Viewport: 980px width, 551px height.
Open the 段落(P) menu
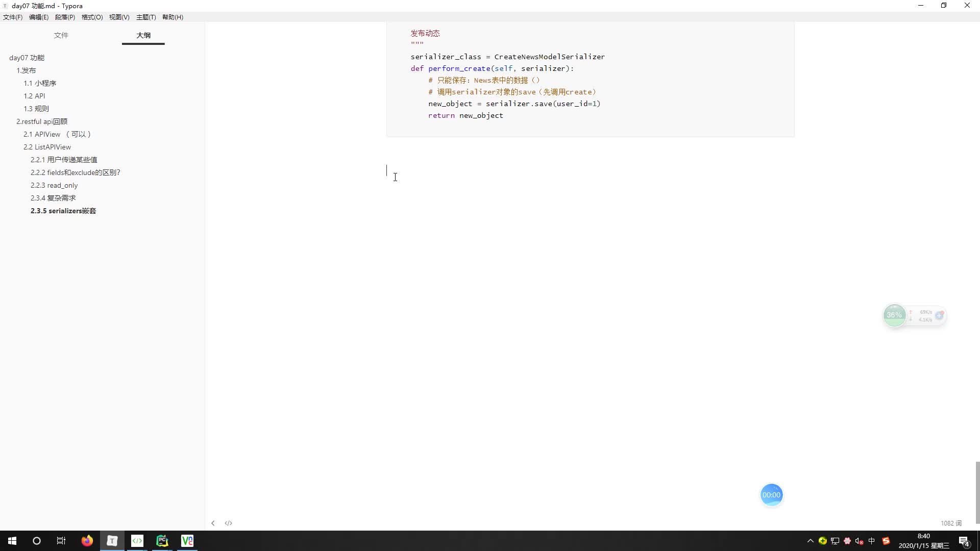point(65,17)
